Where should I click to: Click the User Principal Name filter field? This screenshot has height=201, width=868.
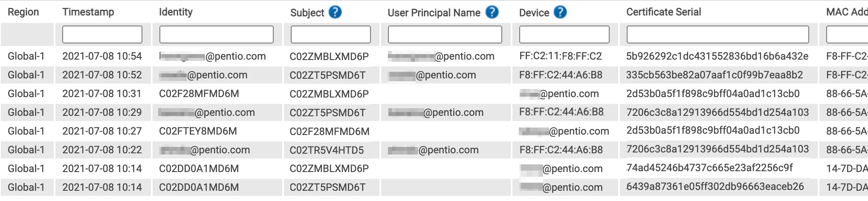coord(445,34)
